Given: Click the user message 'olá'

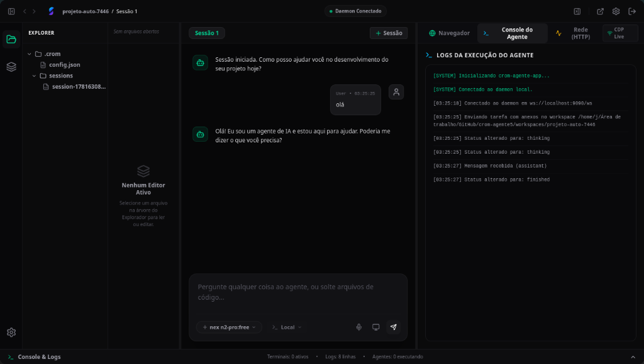Looking at the screenshot, I should (340, 105).
